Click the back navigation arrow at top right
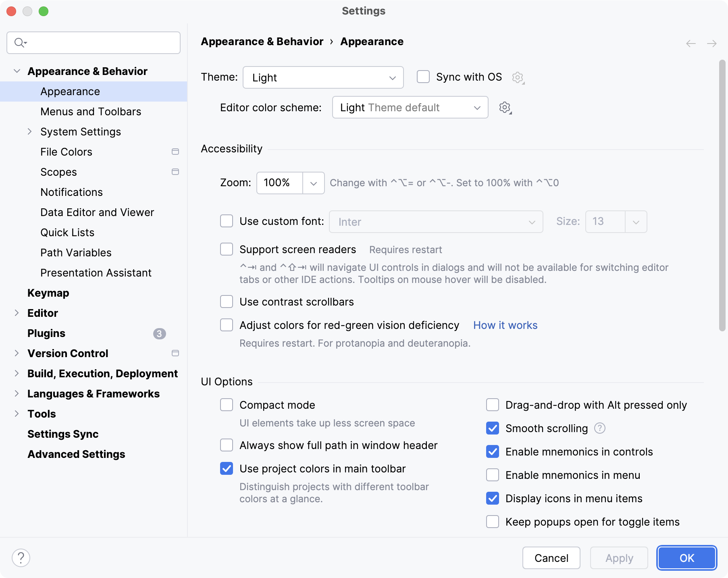The height and width of the screenshot is (578, 728). coord(690,43)
